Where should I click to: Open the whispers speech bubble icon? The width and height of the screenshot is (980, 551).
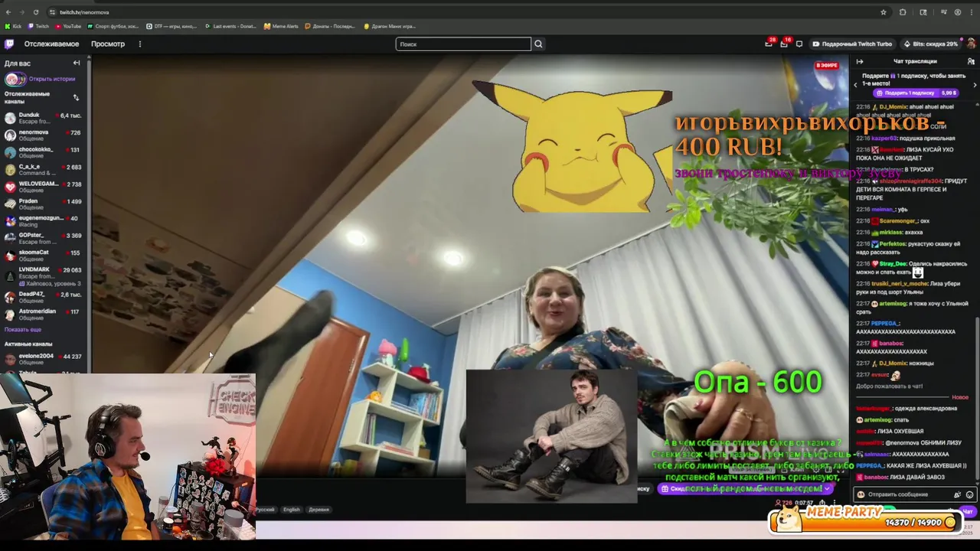(x=799, y=44)
